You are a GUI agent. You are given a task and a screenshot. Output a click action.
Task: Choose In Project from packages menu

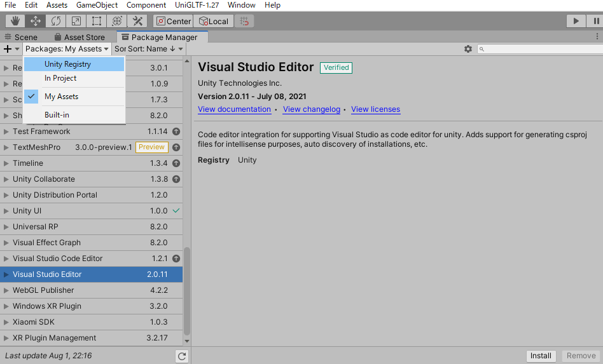(x=74, y=78)
